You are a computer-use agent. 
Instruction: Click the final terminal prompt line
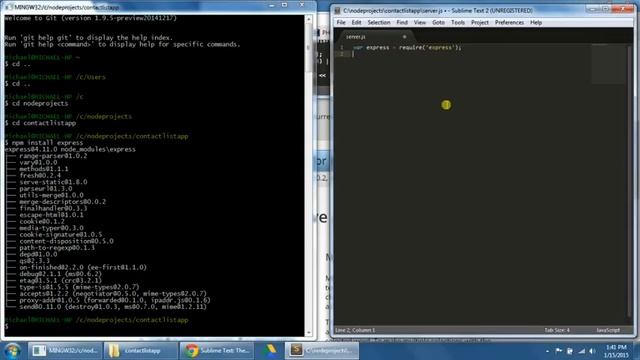coord(7,327)
